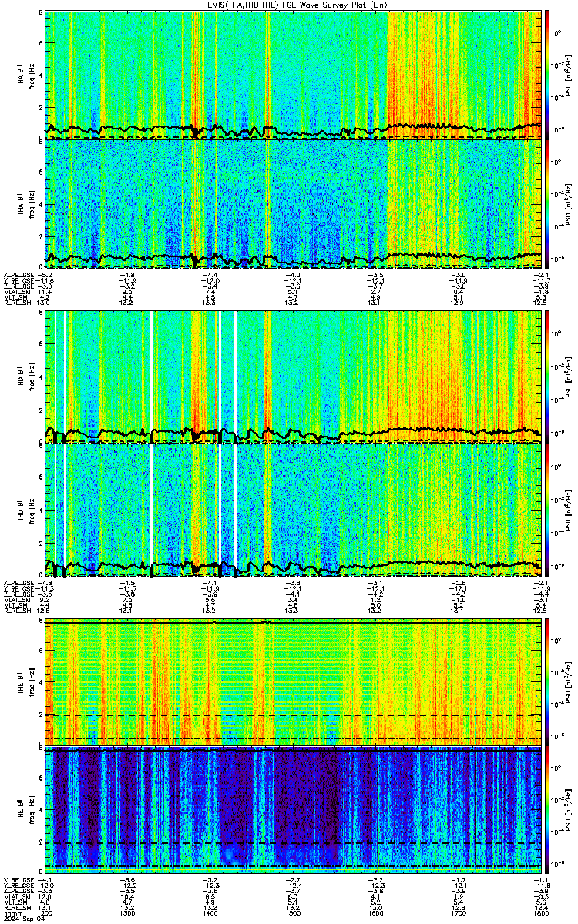Click the THEMIS FGL Wave Survey Plot title
The width and height of the screenshot is (578, 924).
coord(293,5)
